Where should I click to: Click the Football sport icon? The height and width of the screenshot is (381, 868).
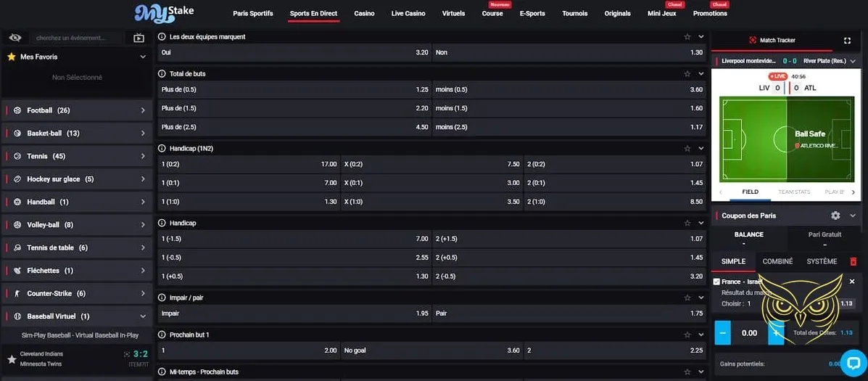(x=17, y=110)
